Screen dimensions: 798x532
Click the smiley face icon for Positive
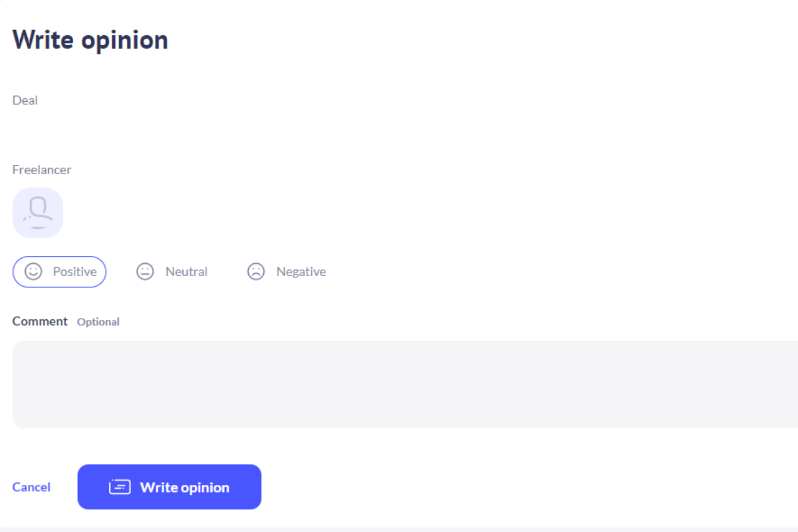[x=33, y=271]
